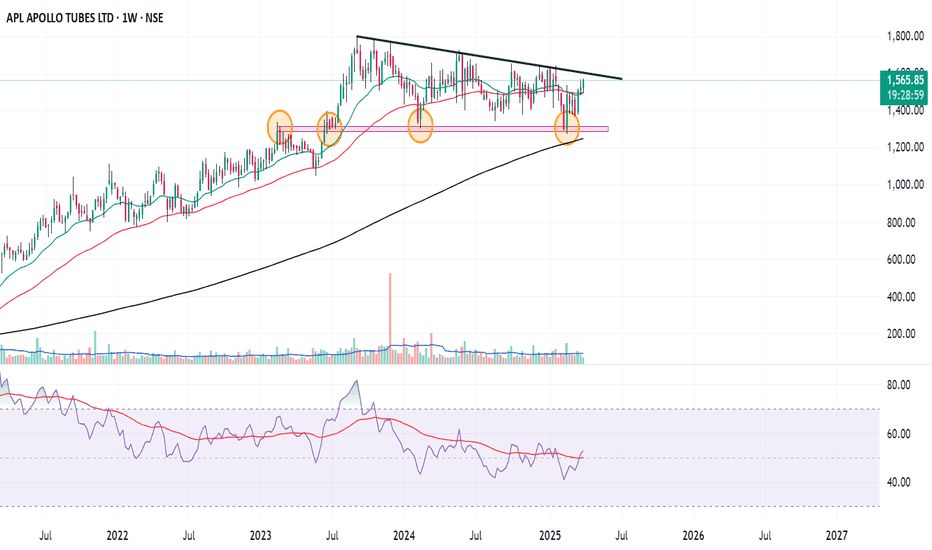Click the 1,400.00 price axis label
Viewport: 932px width, 550px height.
click(905, 110)
